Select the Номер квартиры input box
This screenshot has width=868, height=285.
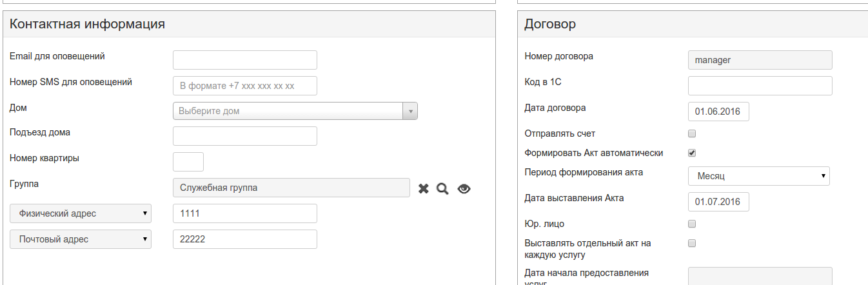(x=188, y=162)
